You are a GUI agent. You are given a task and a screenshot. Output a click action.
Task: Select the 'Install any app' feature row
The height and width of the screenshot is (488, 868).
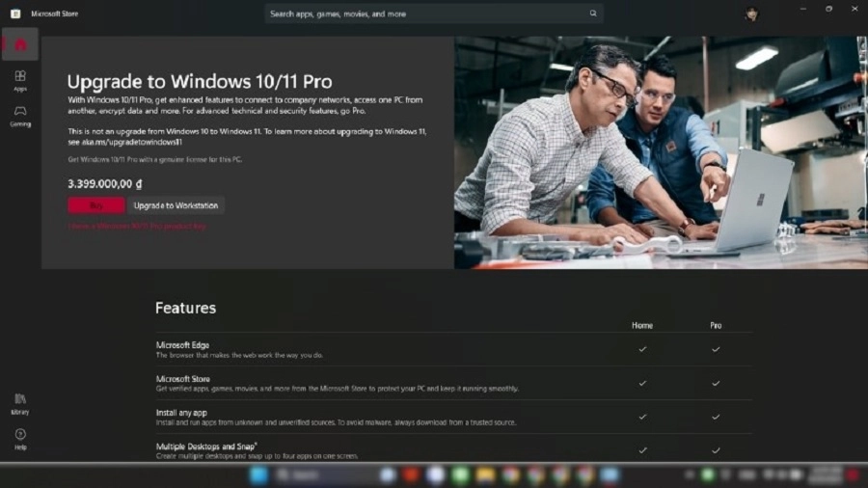(x=386, y=417)
